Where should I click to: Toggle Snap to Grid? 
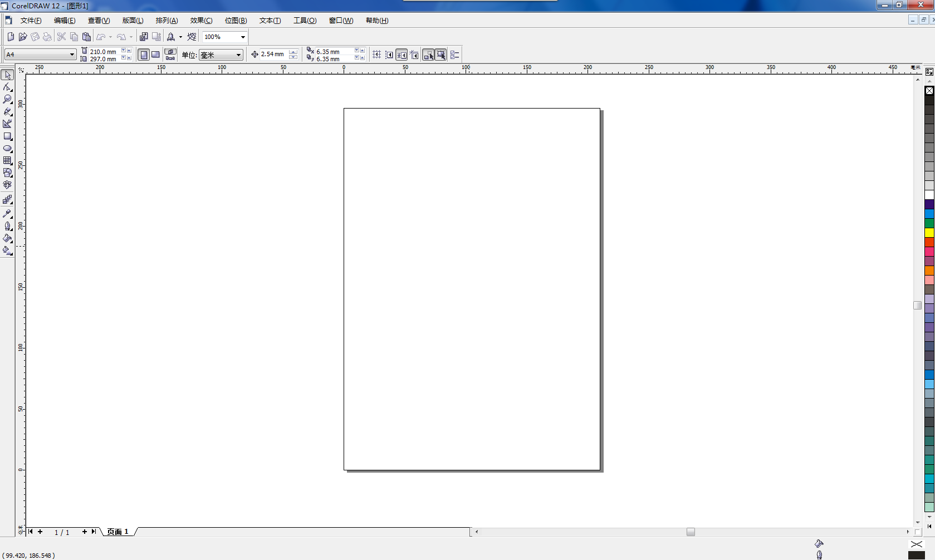point(377,55)
